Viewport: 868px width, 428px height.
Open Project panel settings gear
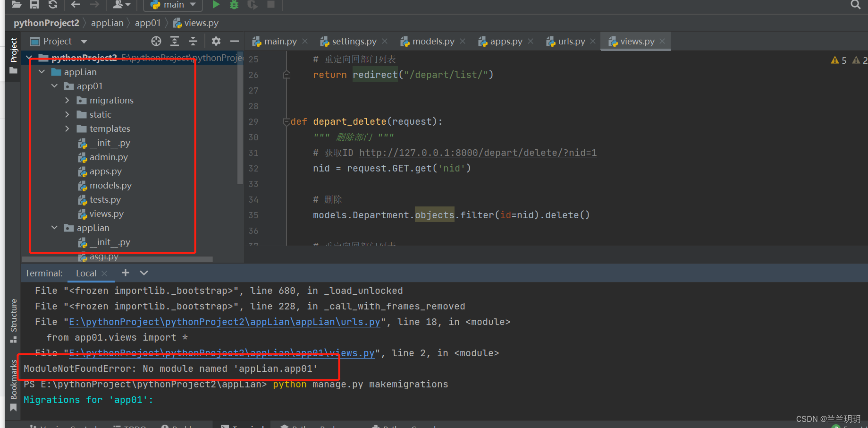[x=216, y=41]
